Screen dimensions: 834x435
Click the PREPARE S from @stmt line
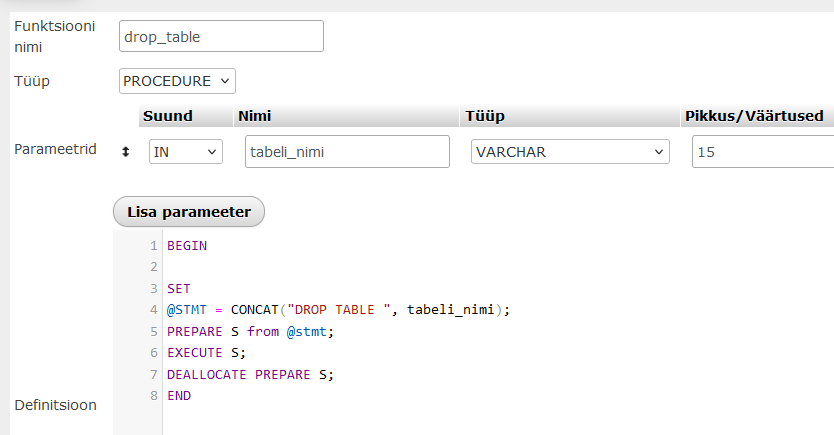point(250,331)
